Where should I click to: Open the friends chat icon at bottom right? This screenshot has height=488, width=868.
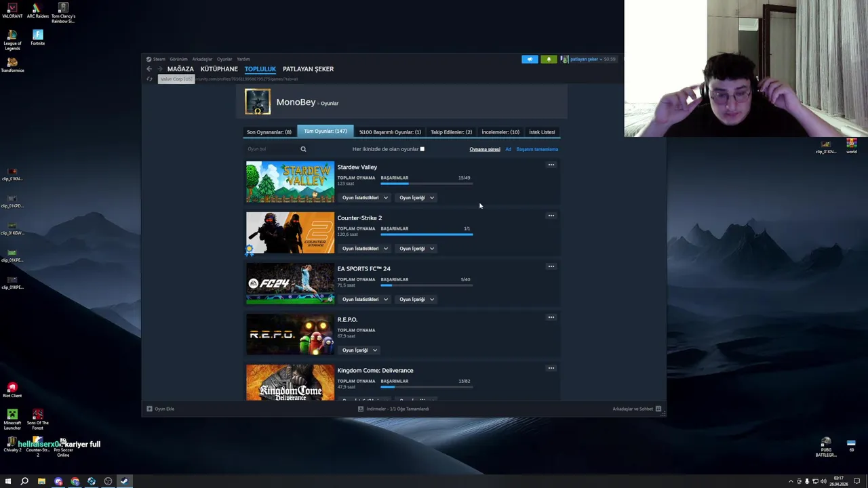pyautogui.click(x=658, y=409)
